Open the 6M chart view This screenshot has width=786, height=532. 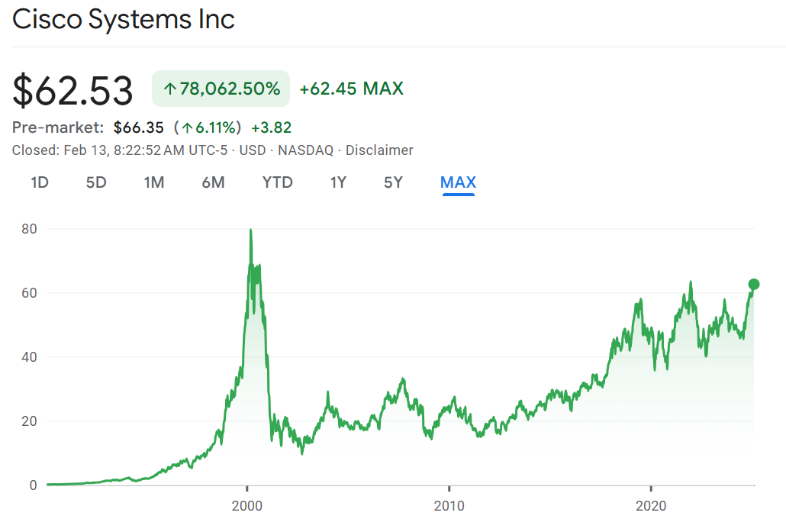(x=213, y=182)
